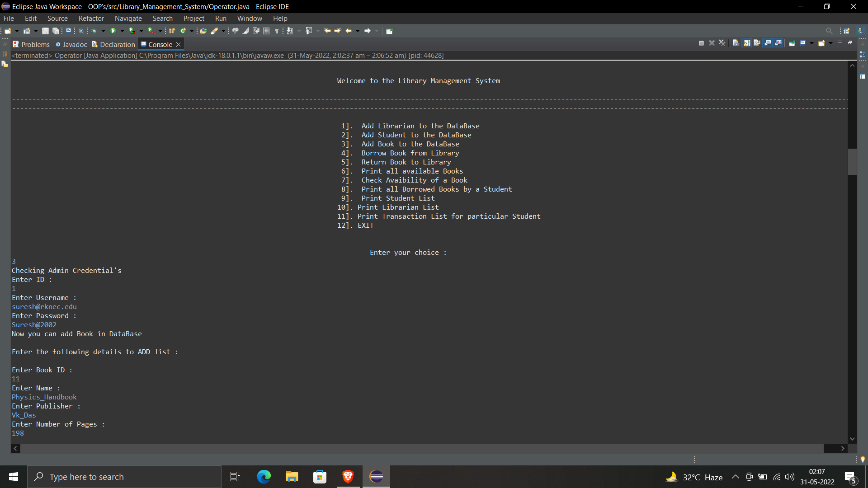Click Save floppy disk icon
This screenshot has width=868, height=488.
pyautogui.click(x=45, y=31)
